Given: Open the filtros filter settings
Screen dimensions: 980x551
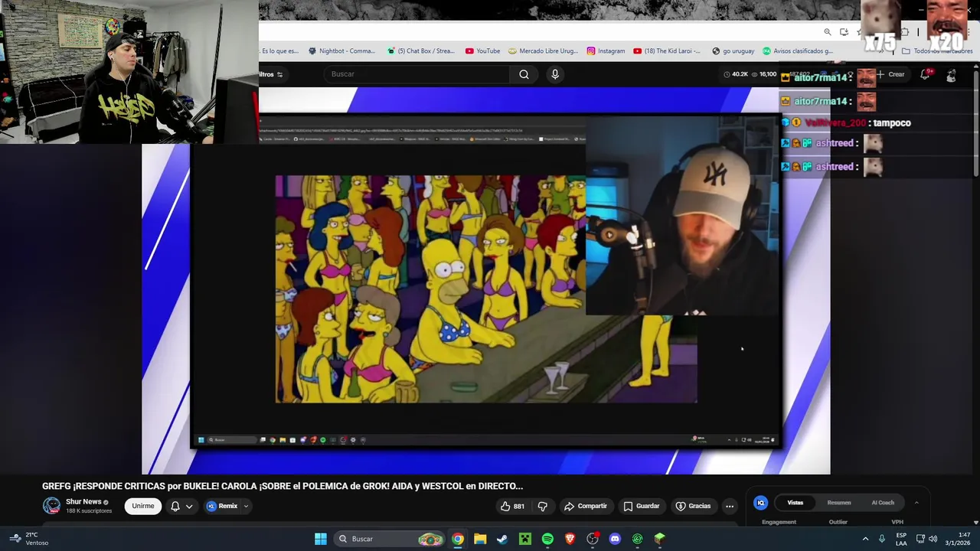Looking at the screenshot, I should click(271, 74).
